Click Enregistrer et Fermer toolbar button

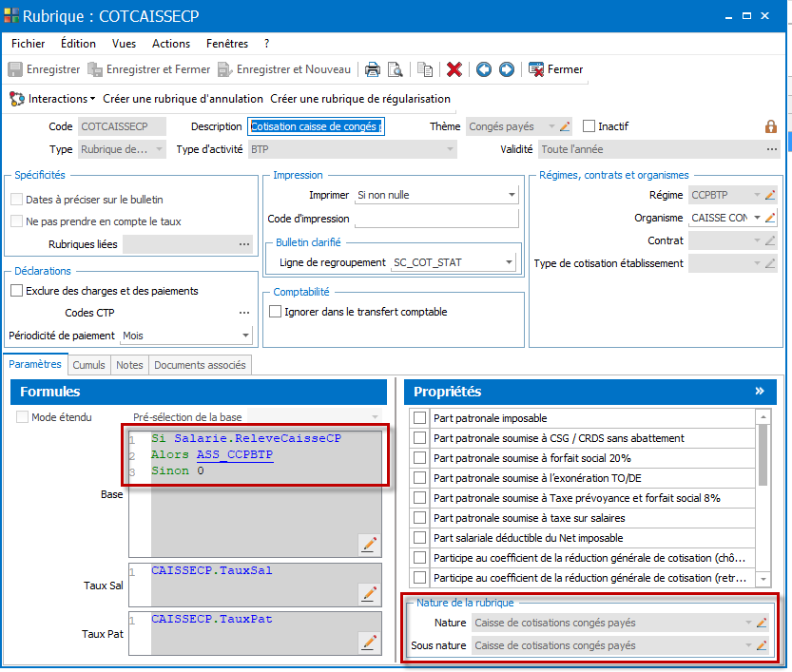tap(148, 69)
